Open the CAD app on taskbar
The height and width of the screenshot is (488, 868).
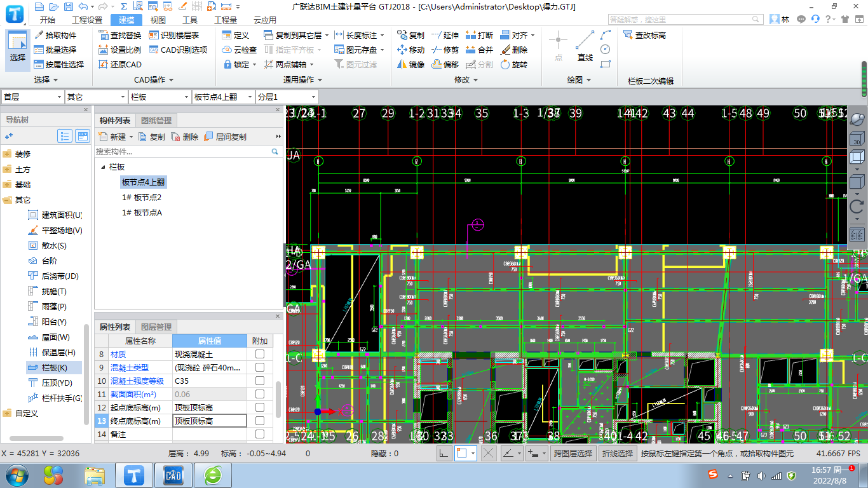pyautogui.click(x=173, y=475)
